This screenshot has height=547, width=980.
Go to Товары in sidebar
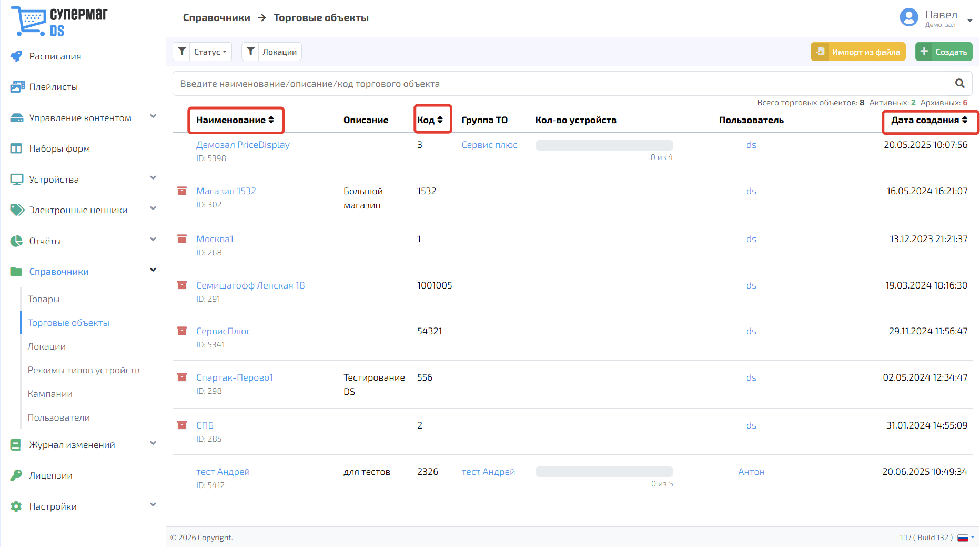pos(44,299)
